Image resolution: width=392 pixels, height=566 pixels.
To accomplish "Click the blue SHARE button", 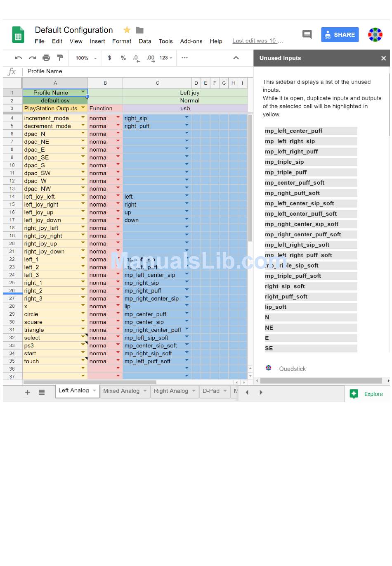I will (340, 35).
